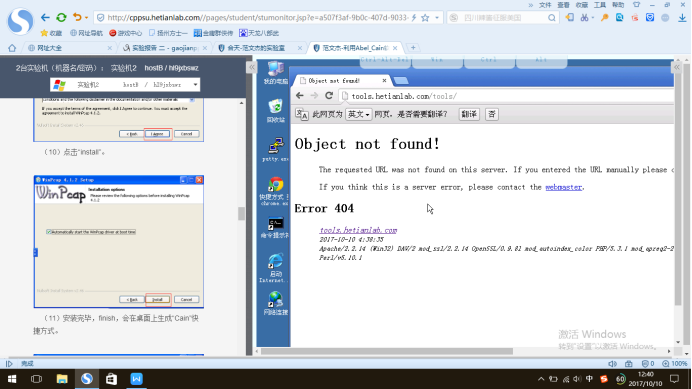Click the 网络连接 desktop icon

click(x=275, y=303)
